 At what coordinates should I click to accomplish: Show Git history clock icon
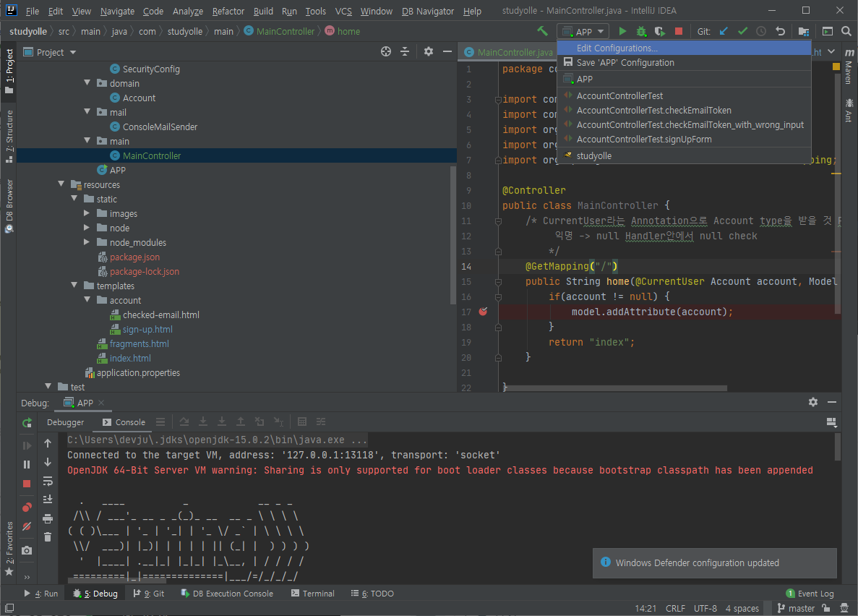(761, 31)
